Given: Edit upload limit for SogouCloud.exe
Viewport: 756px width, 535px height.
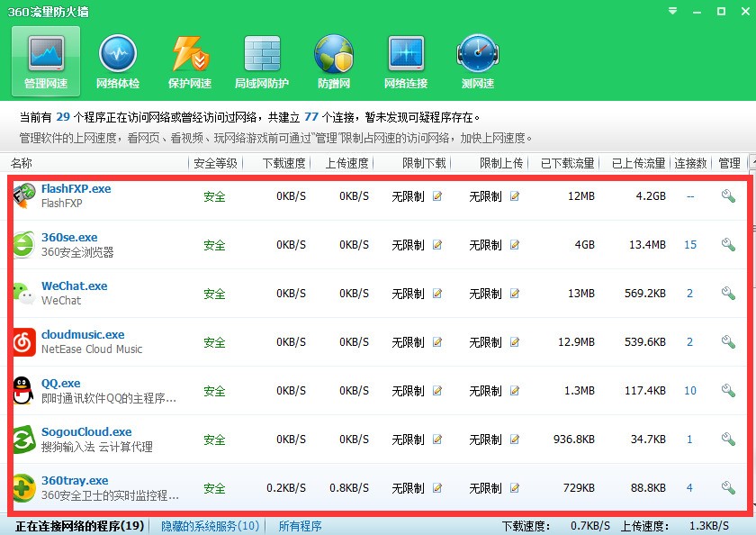Looking at the screenshot, I should coord(515,439).
